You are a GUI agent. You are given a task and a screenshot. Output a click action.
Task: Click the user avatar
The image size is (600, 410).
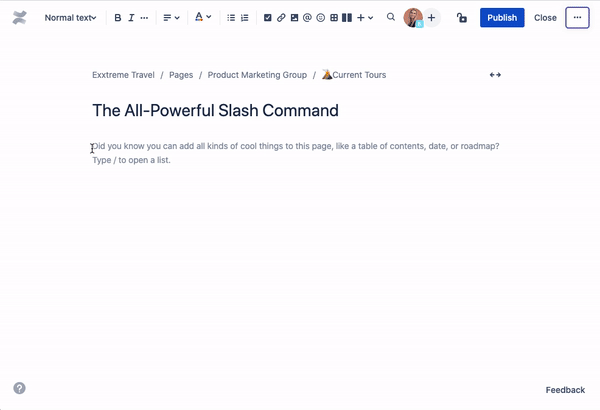click(x=413, y=18)
